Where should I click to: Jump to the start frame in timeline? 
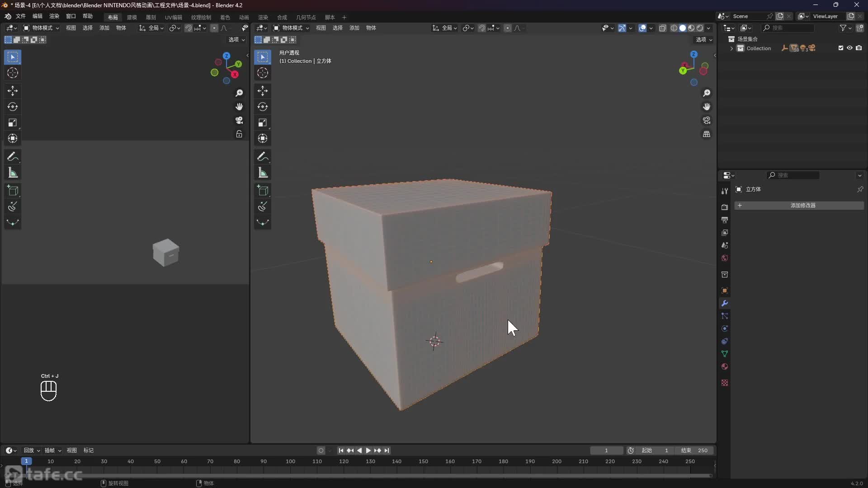341,450
